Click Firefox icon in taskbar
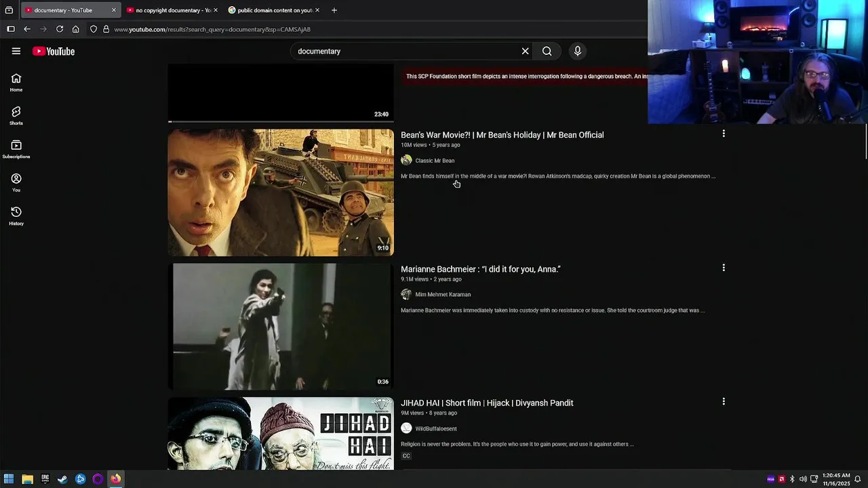The height and width of the screenshot is (488, 868). [x=115, y=479]
